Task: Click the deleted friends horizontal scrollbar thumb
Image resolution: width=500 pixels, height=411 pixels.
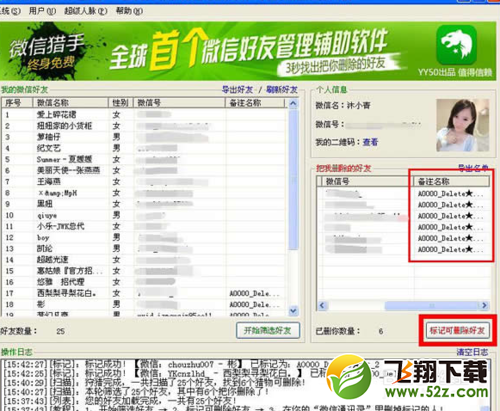Action: pyautogui.click(x=432, y=305)
